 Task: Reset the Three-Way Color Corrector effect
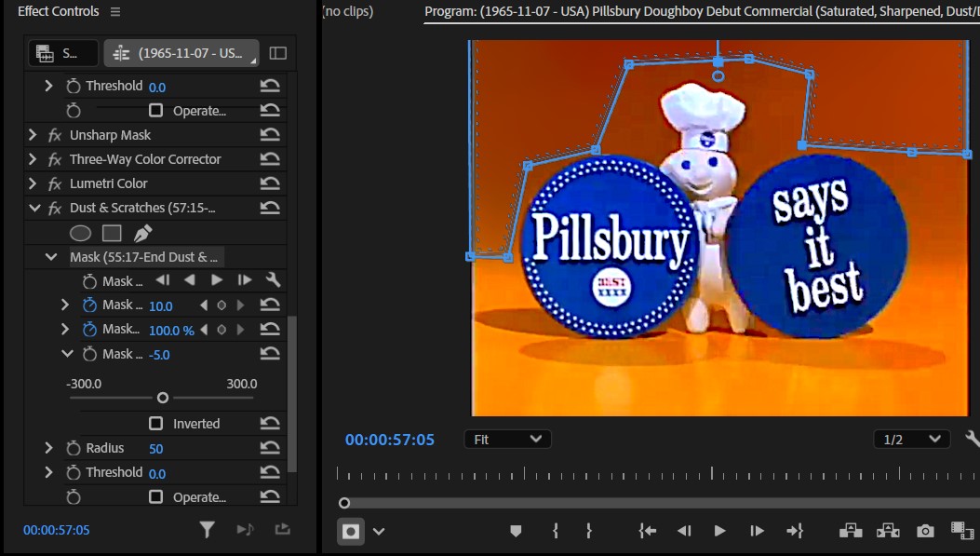pos(270,159)
